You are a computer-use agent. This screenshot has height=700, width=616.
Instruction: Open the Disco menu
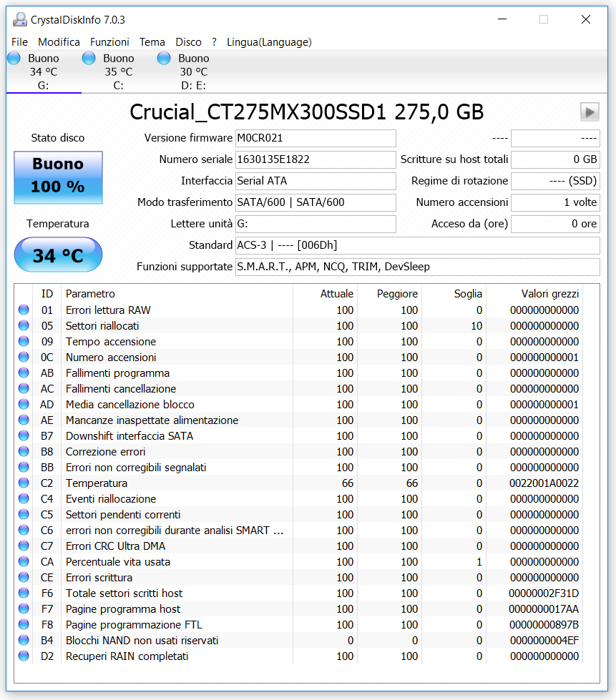188,42
